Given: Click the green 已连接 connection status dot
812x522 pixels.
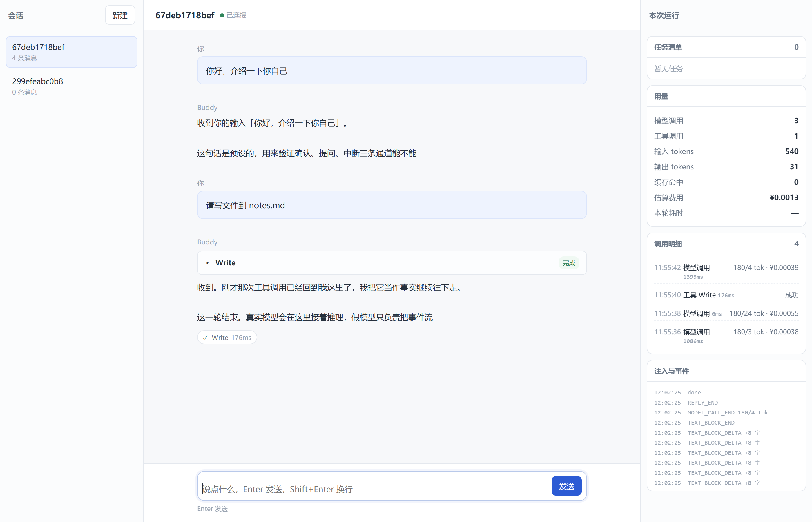Looking at the screenshot, I should click(x=222, y=15).
